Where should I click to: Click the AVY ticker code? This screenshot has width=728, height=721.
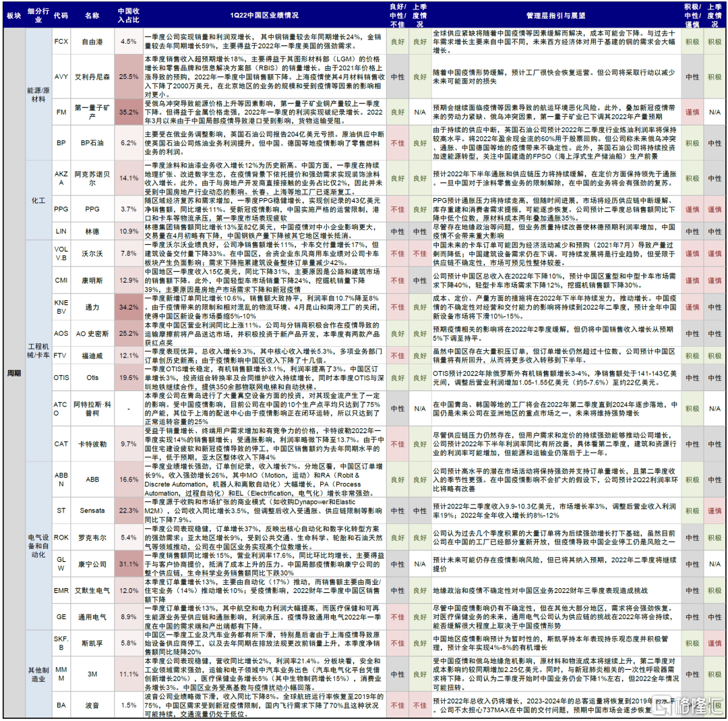pos(61,77)
